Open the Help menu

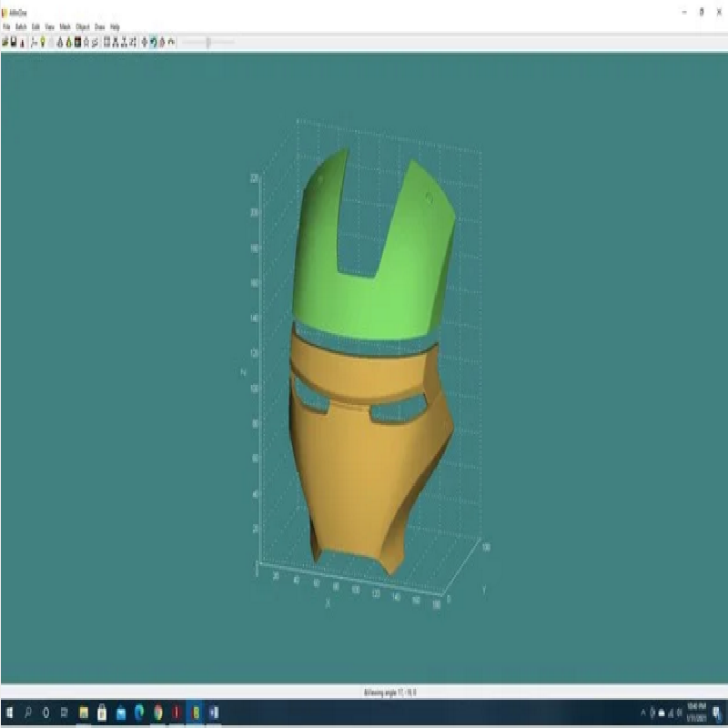tap(115, 27)
